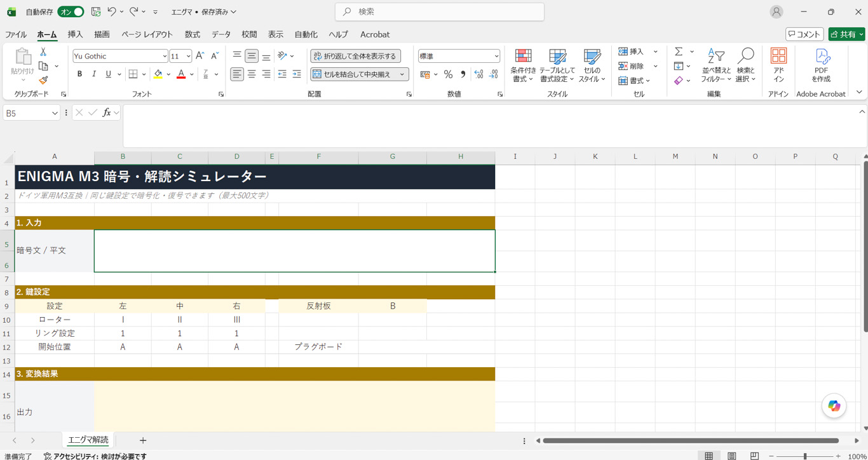Undo the last action

click(112, 11)
